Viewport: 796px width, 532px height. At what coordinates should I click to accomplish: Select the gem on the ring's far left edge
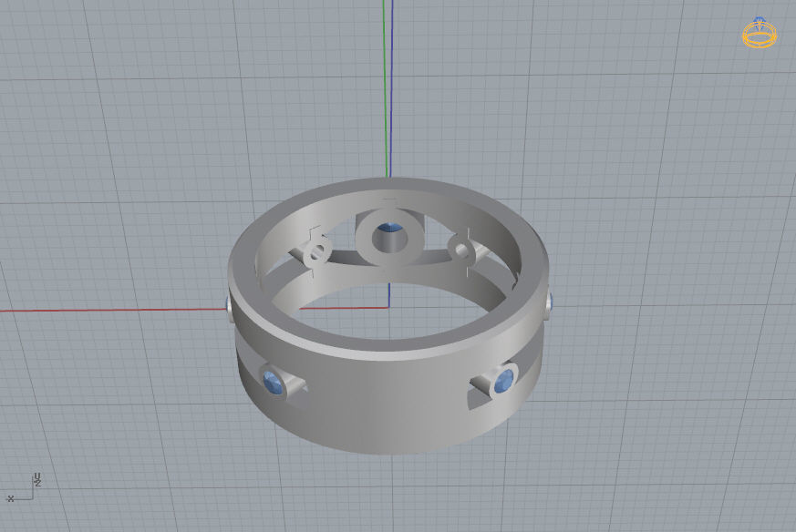click(228, 305)
